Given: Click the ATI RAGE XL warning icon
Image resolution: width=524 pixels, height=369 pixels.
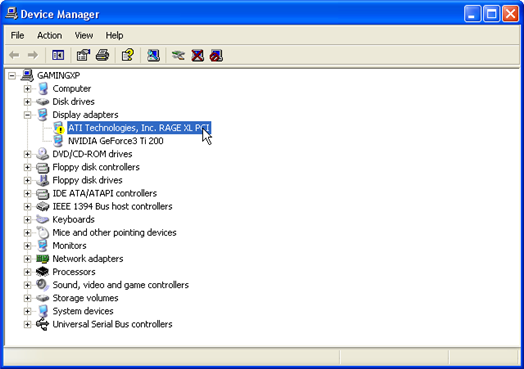Looking at the screenshot, I should [58, 128].
